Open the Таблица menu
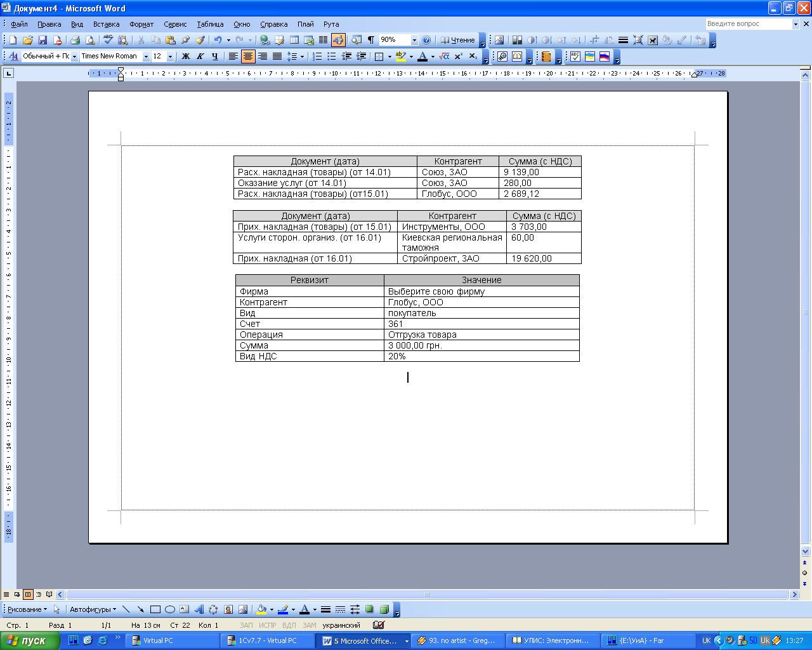Screen dimensions: 812x650 [x=210, y=24]
